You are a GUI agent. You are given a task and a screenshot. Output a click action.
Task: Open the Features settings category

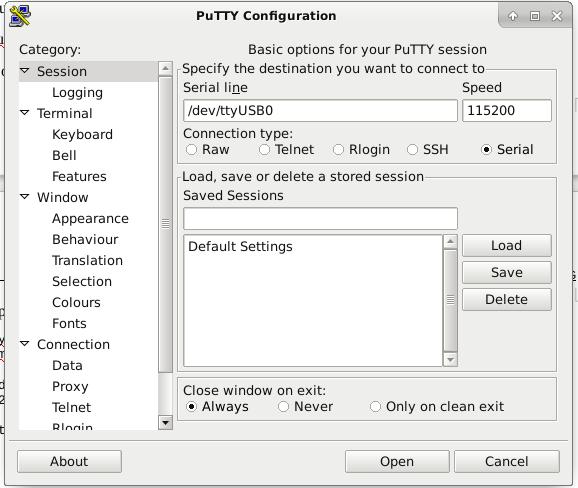click(79, 177)
